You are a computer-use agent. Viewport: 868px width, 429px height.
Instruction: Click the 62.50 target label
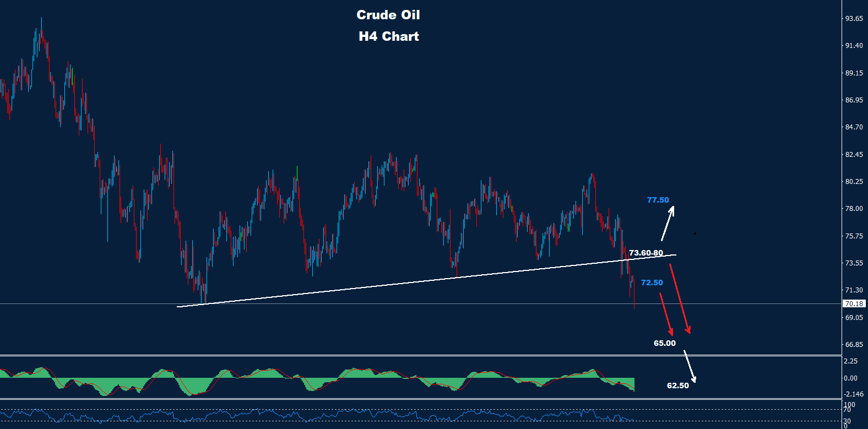click(x=677, y=385)
